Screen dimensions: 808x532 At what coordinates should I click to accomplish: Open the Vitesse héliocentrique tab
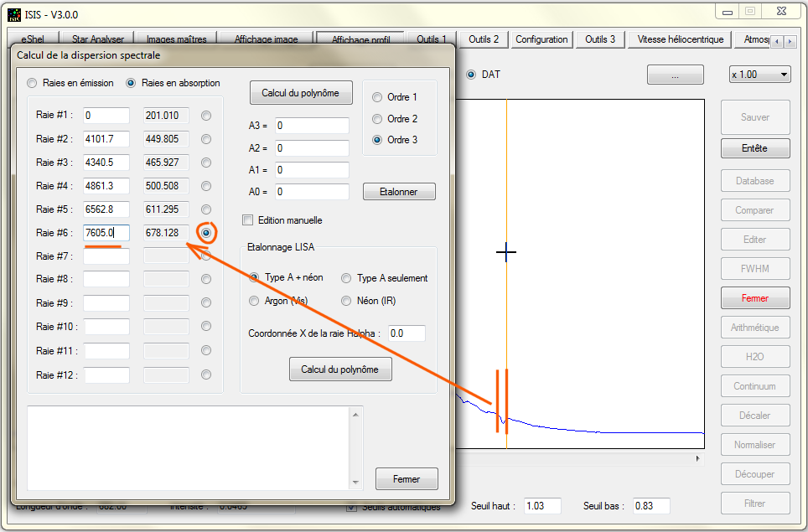(x=680, y=39)
